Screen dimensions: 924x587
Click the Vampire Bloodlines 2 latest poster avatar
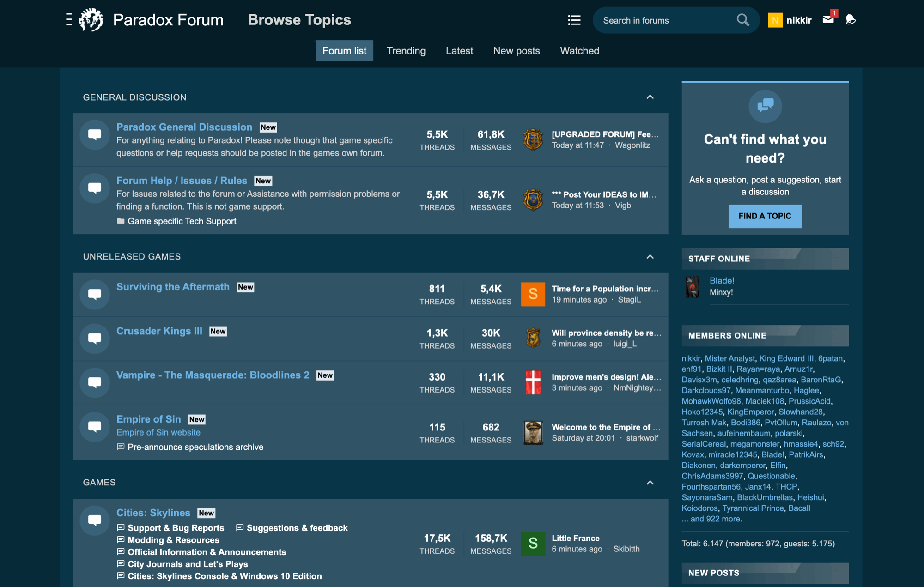(533, 382)
